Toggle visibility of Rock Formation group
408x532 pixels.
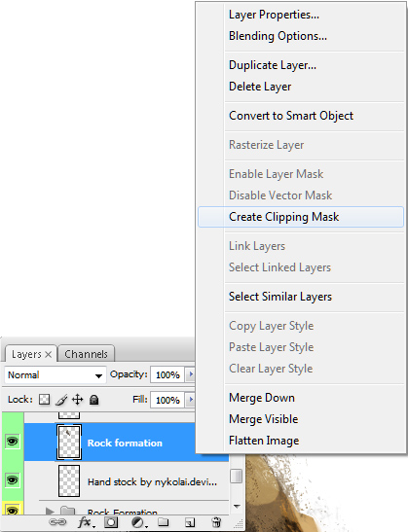[x=13, y=510]
